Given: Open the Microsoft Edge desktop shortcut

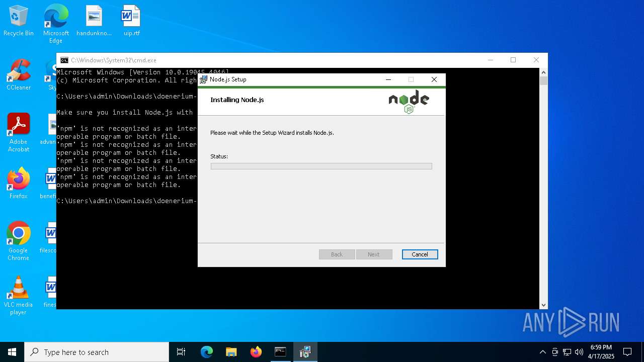Looking at the screenshot, I should pos(56,24).
